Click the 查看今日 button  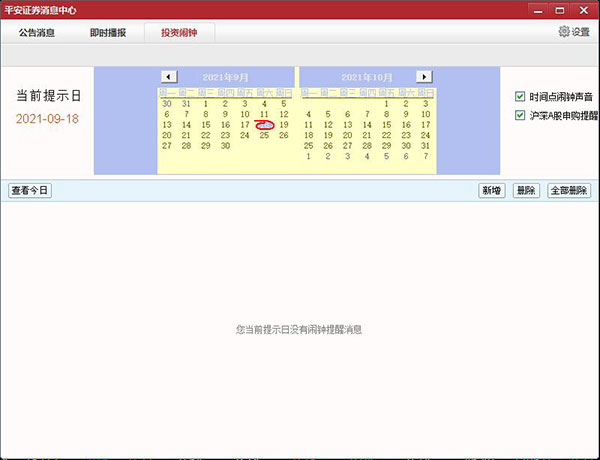[30, 190]
